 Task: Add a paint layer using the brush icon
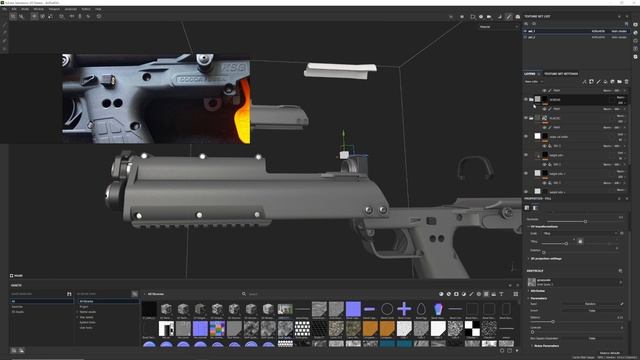coord(598,82)
